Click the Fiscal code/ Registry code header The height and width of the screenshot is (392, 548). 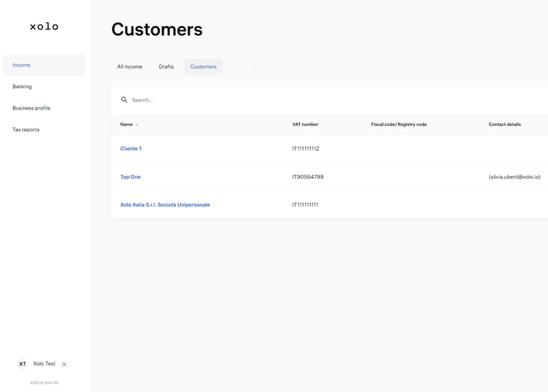pyautogui.click(x=399, y=125)
